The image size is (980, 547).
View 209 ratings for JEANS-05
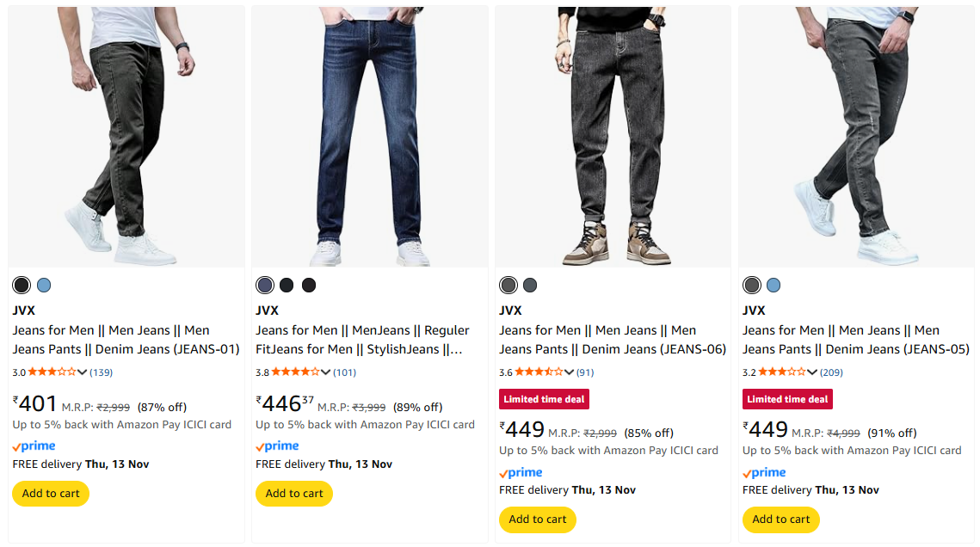[831, 372]
